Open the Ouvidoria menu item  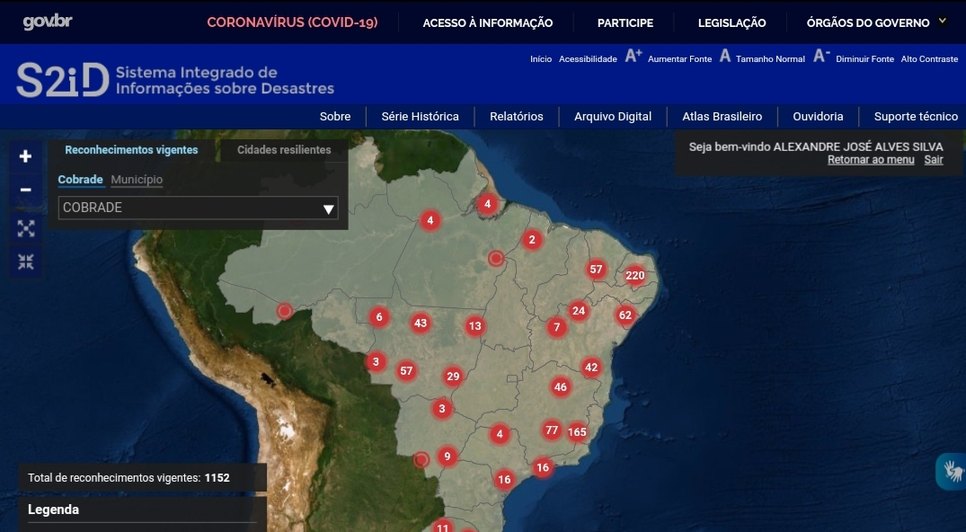(818, 116)
